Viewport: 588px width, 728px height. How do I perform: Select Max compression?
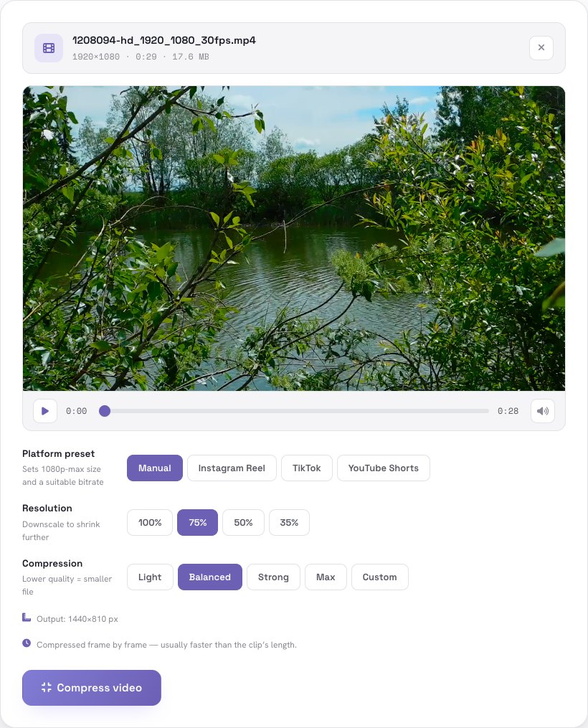pyautogui.click(x=326, y=577)
